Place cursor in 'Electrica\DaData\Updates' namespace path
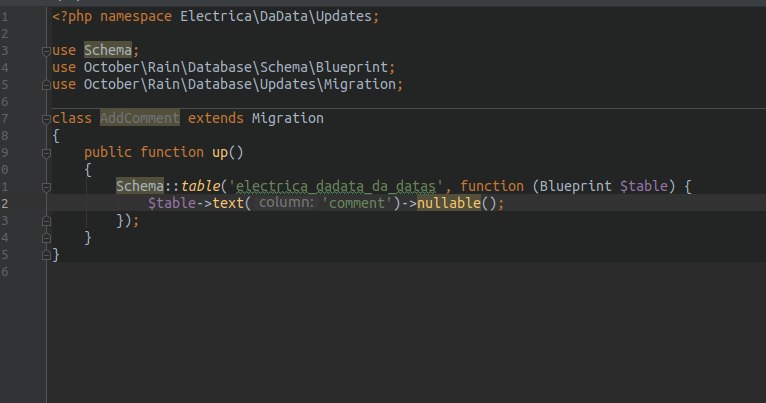The width and height of the screenshot is (766, 403). click(x=276, y=16)
